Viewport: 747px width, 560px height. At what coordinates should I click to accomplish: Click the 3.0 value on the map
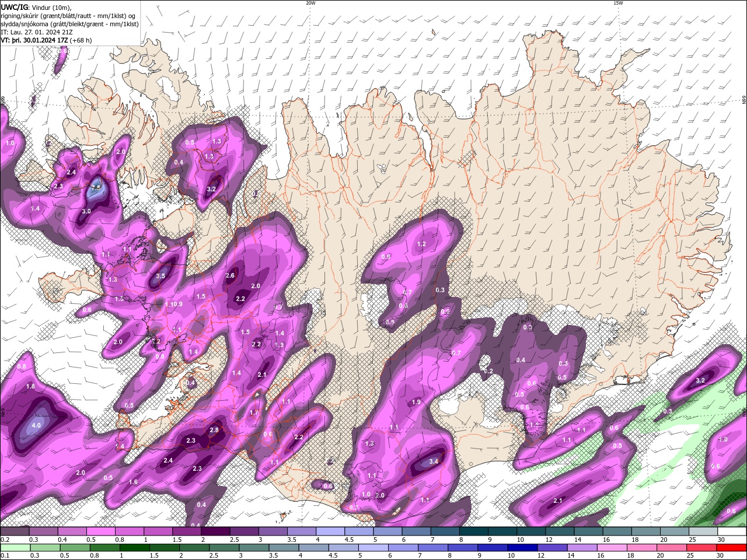(x=86, y=211)
